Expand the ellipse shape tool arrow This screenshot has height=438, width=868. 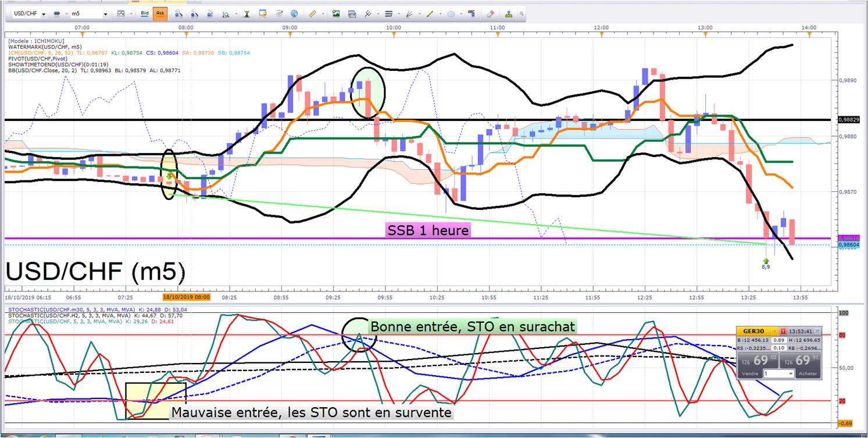pos(461,13)
